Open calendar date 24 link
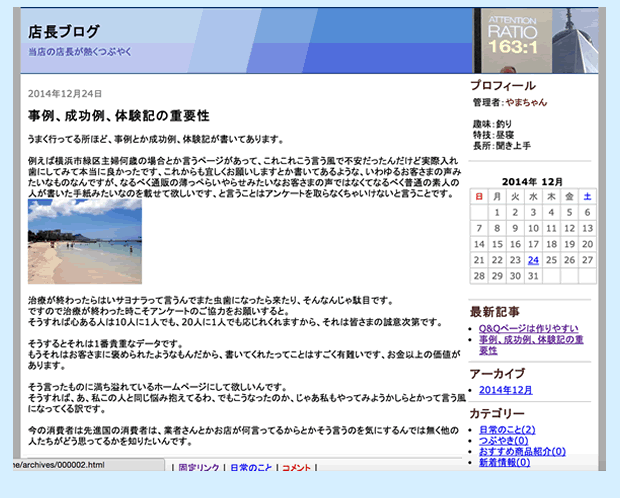 [x=533, y=260]
